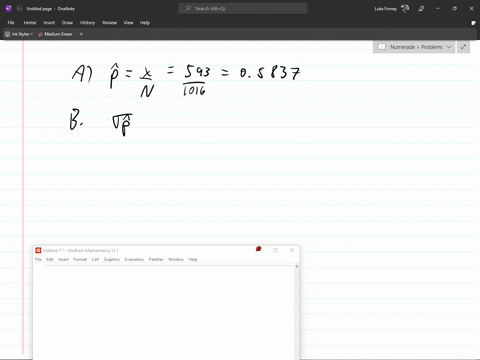480x360 pixels.
Task: Open the Review tab
Action: click(x=109, y=23)
